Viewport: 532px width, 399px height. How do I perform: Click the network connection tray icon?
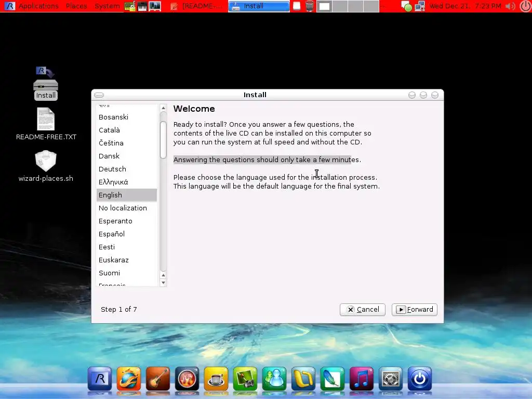click(x=420, y=6)
